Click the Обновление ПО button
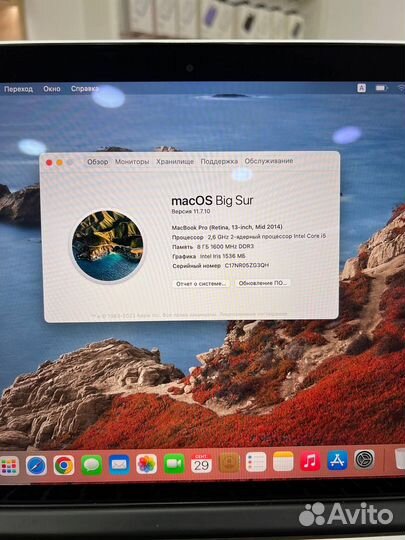 point(263,283)
